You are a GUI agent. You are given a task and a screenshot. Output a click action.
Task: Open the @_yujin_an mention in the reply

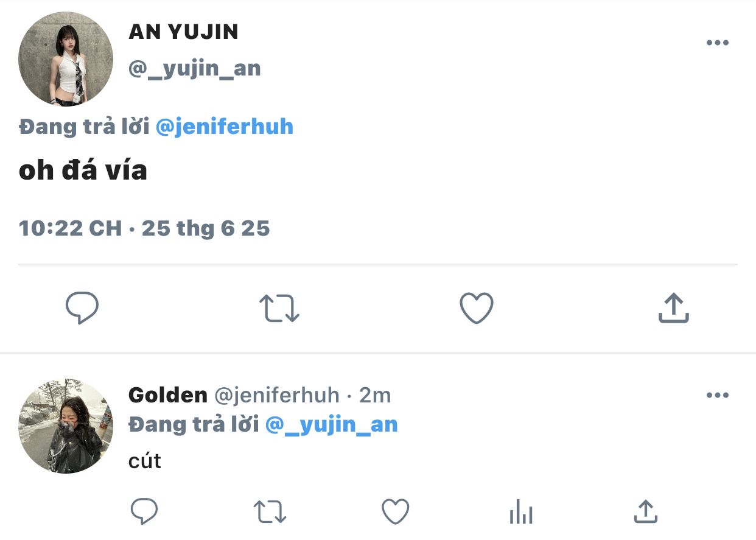point(332,424)
